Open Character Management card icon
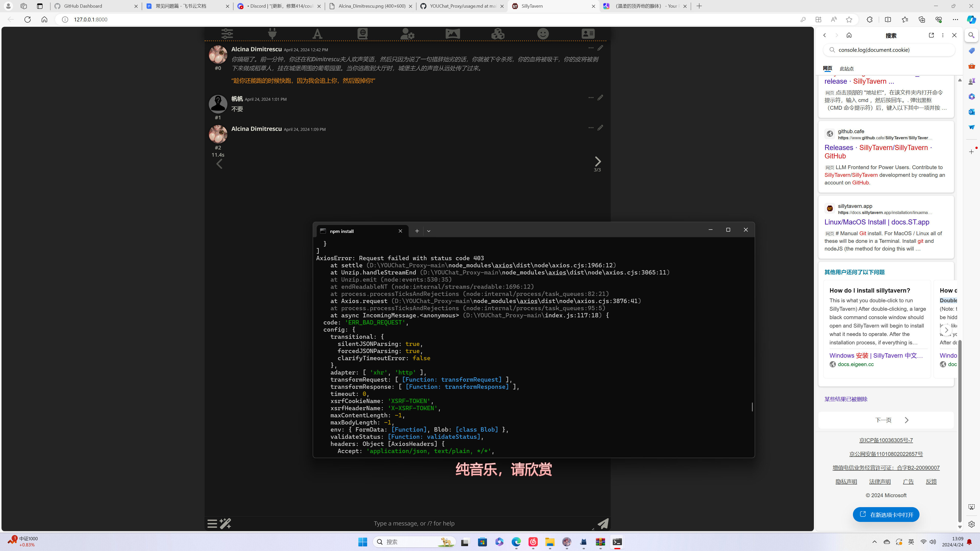This screenshot has height=551, width=980. click(x=588, y=33)
